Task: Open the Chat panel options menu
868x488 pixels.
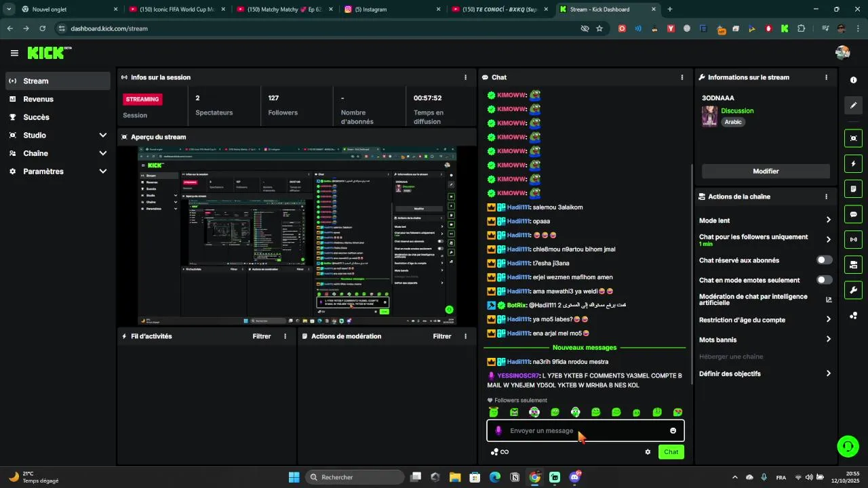Action: [x=682, y=77]
